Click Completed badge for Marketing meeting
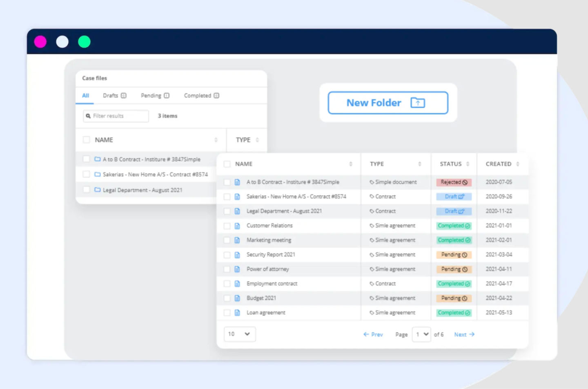 454,240
